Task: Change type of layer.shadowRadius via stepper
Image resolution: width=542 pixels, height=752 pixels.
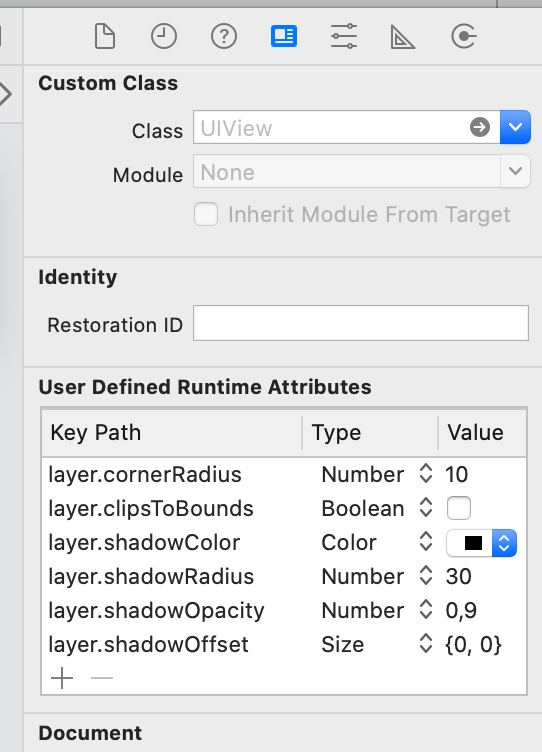Action: [x=425, y=576]
